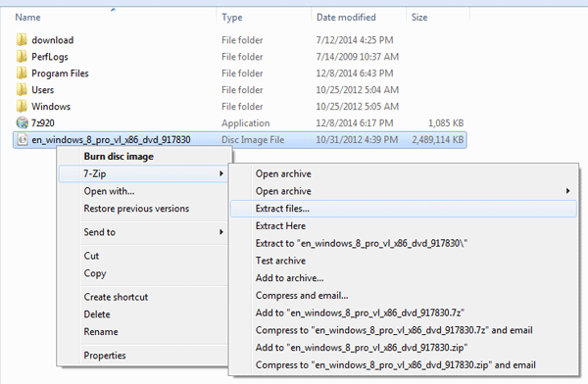588x384 pixels.
Task: Select the Users folder name
Action: coord(43,90)
